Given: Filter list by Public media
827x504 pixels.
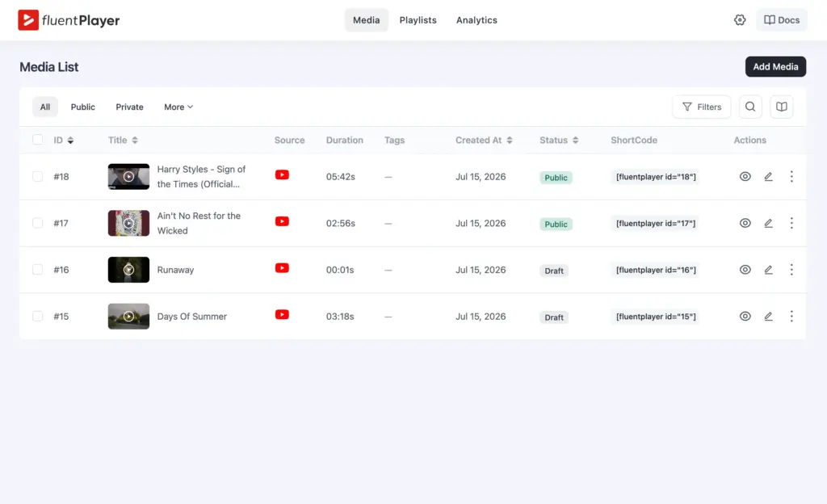Looking at the screenshot, I should (x=83, y=107).
